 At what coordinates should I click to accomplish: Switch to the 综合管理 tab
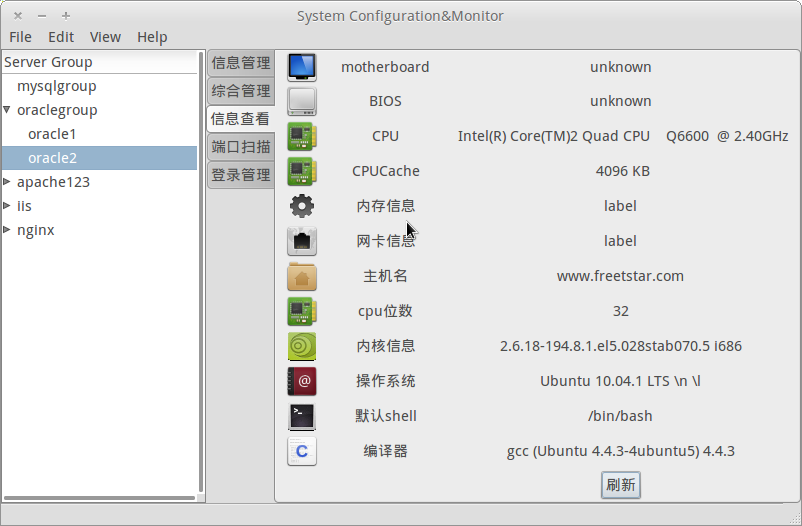click(241, 92)
